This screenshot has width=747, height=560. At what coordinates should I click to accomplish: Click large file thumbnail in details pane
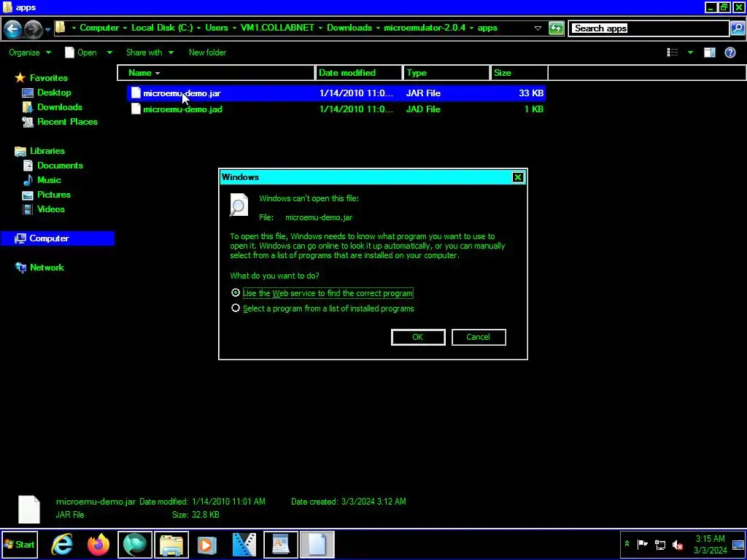(29, 509)
